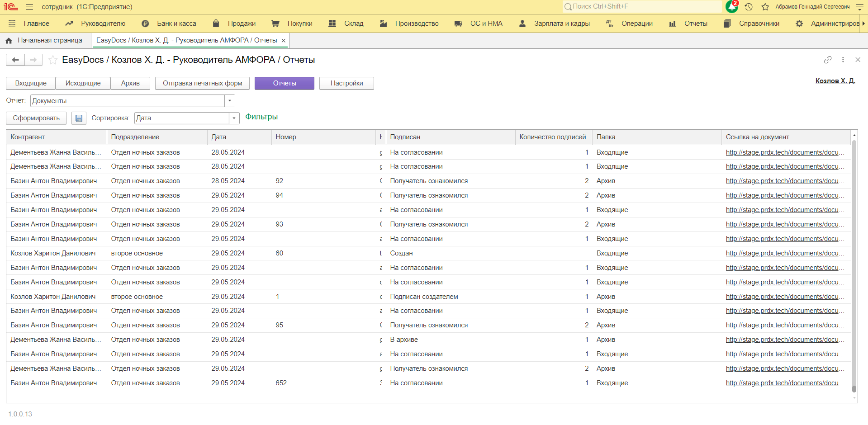Open the Фильтры link

261,117
